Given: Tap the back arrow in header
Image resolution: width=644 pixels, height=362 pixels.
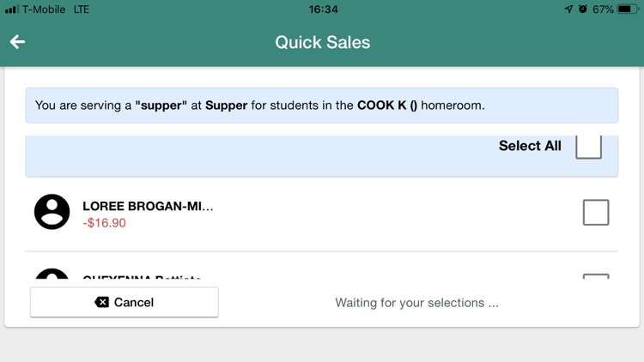Looking at the screenshot, I should coord(17,42).
